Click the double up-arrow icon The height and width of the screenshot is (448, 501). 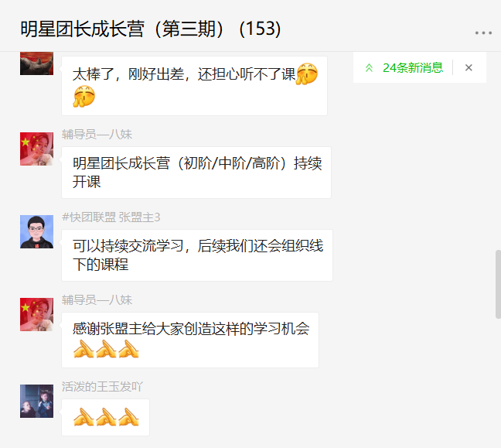click(x=369, y=67)
